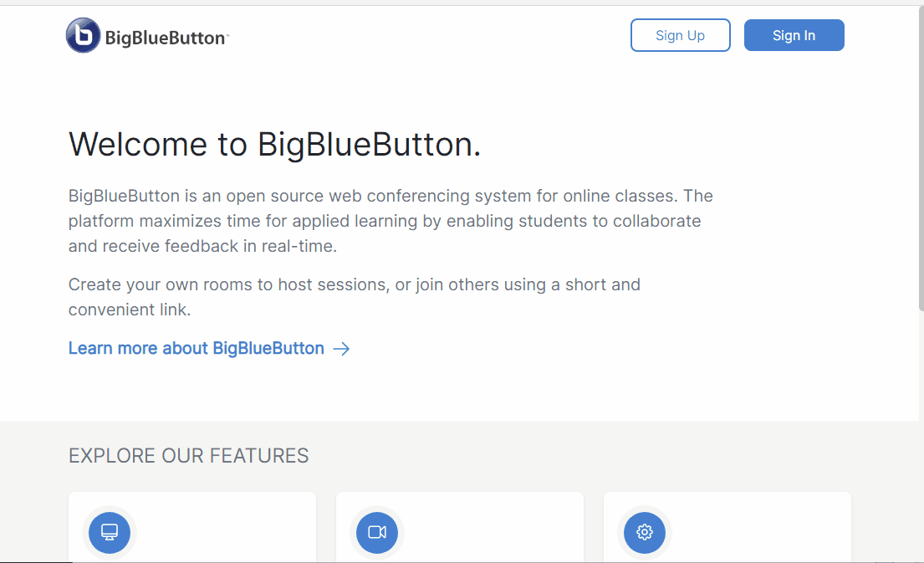Click the EXPLORE OUR FEATURES heading

(188, 456)
